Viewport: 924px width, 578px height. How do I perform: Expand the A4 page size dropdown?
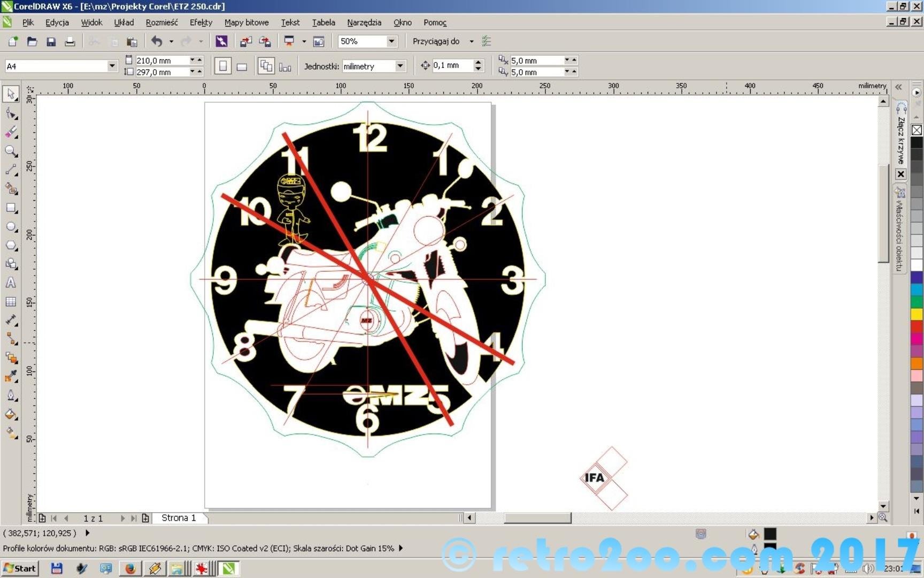112,66
